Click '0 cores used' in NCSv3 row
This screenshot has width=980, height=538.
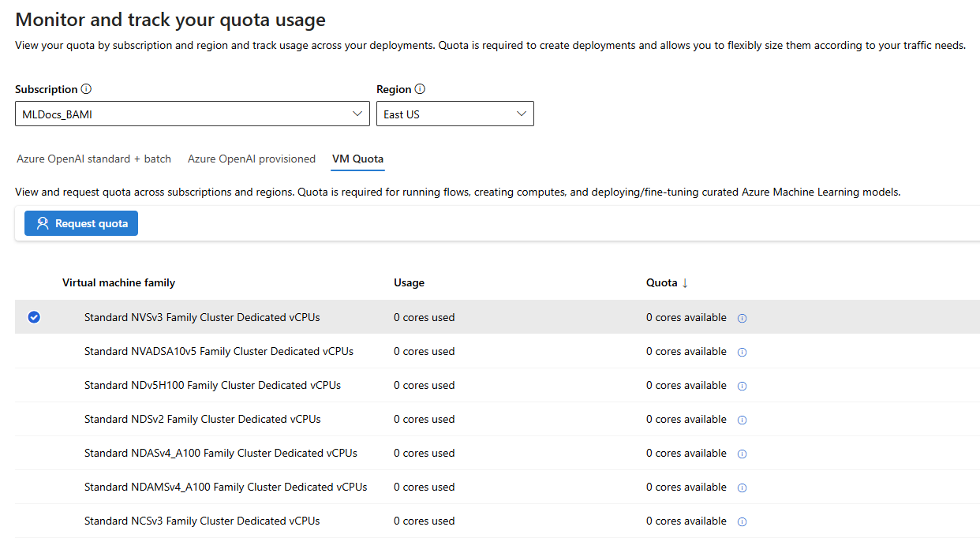[425, 521]
